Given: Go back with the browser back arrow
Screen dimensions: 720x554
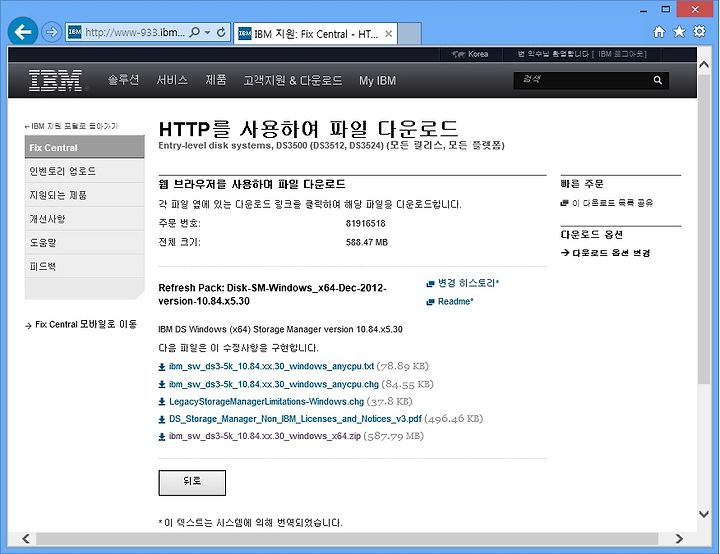Looking at the screenshot, I should [22, 32].
